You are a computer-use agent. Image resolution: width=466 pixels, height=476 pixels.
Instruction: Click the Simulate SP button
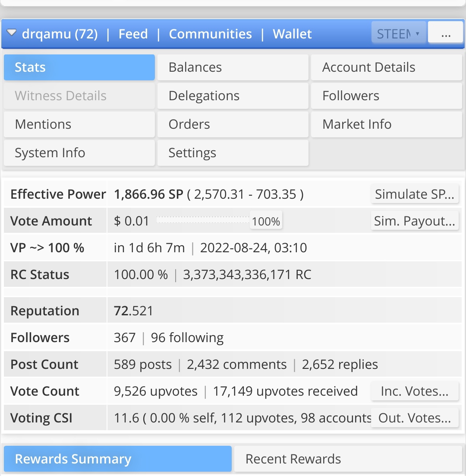[414, 194]
